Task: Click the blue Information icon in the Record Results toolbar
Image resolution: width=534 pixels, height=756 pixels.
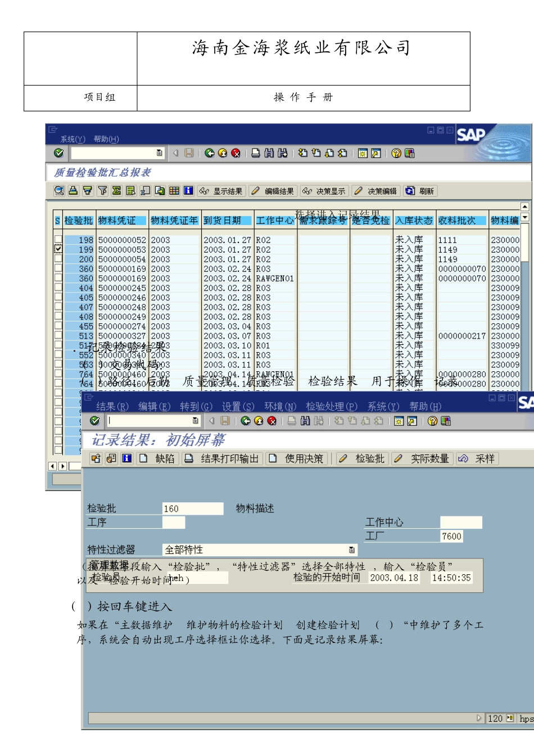Action: coord(127,458)
